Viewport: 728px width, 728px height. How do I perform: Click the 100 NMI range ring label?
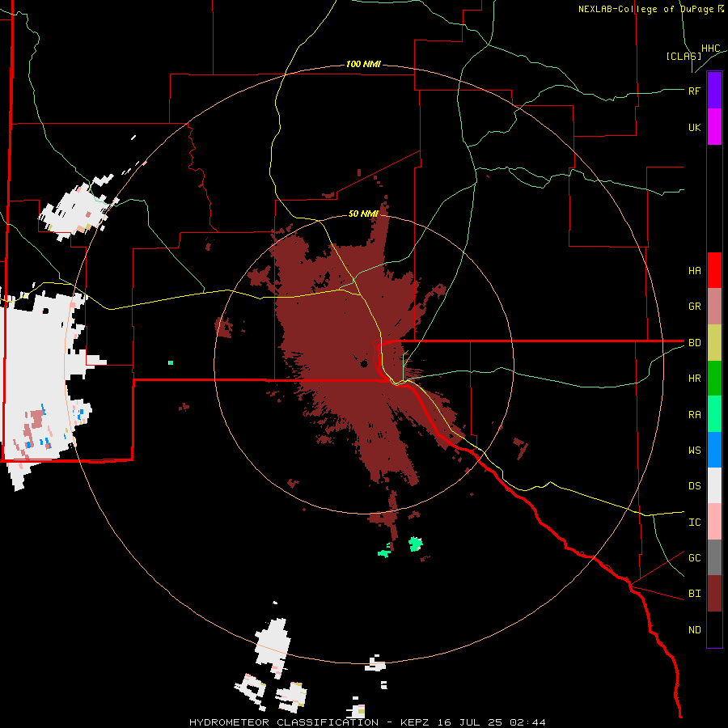click(x=363, y=64)
